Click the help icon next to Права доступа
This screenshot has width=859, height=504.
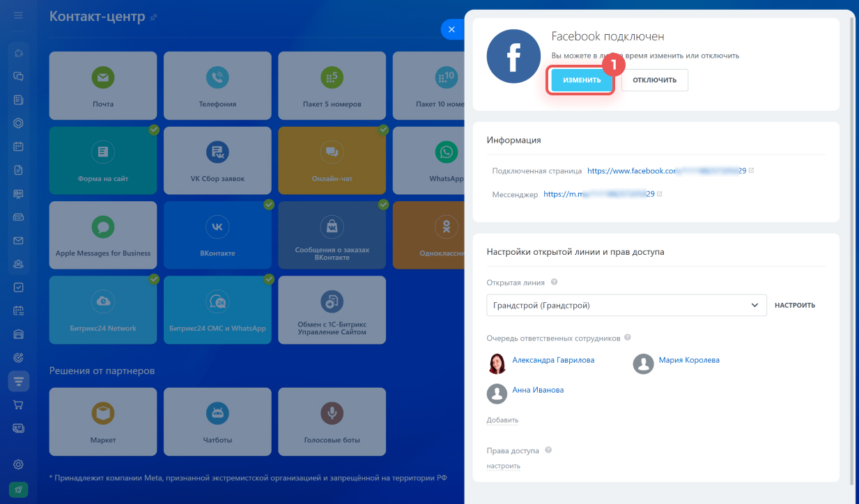click(548, 450)
